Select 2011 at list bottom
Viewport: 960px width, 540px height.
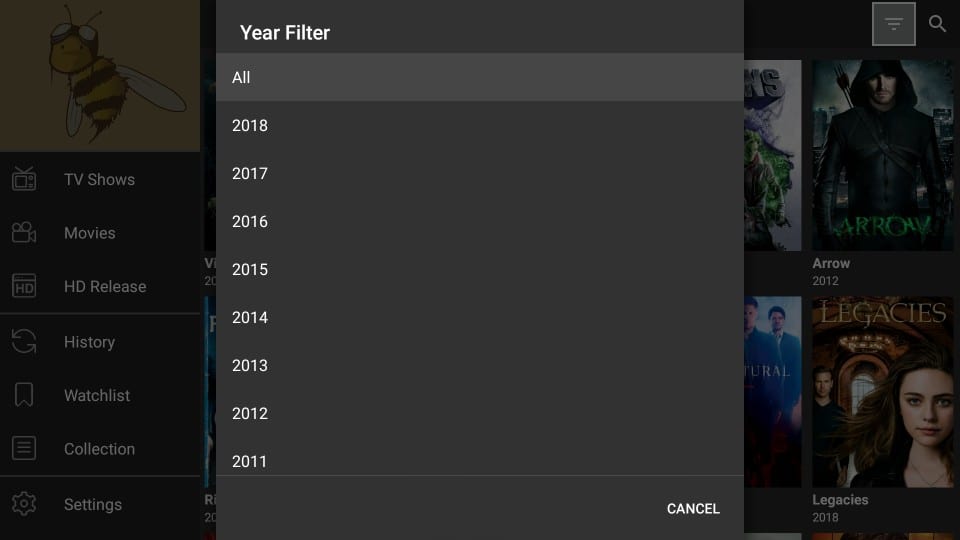click(480, 458)
